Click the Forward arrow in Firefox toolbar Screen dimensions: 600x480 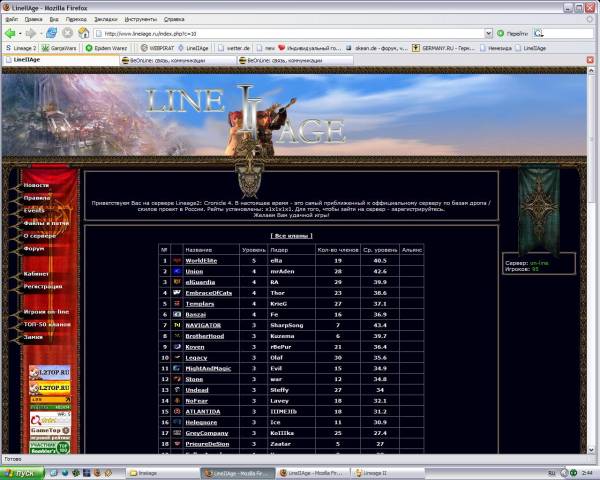31,34
